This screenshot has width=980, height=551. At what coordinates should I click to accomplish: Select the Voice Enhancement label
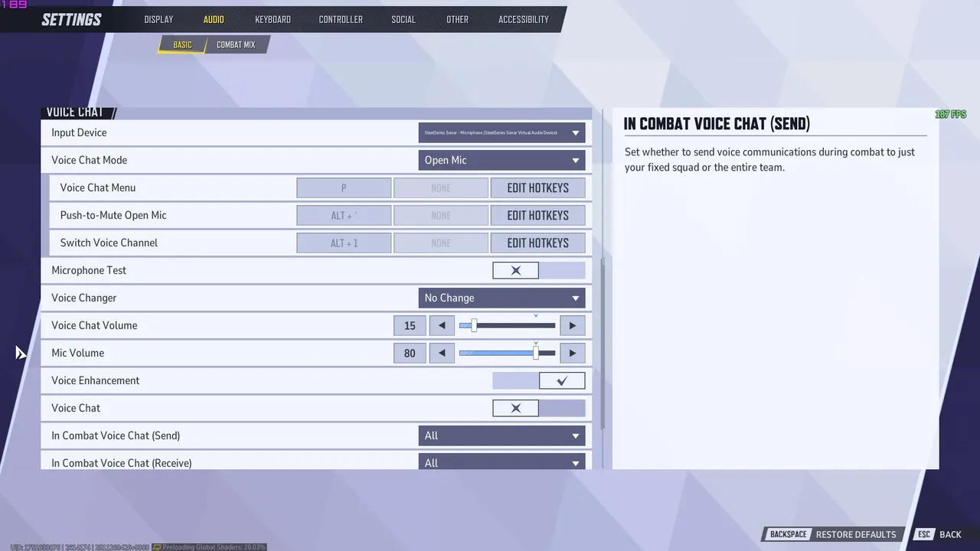(95, 380)
